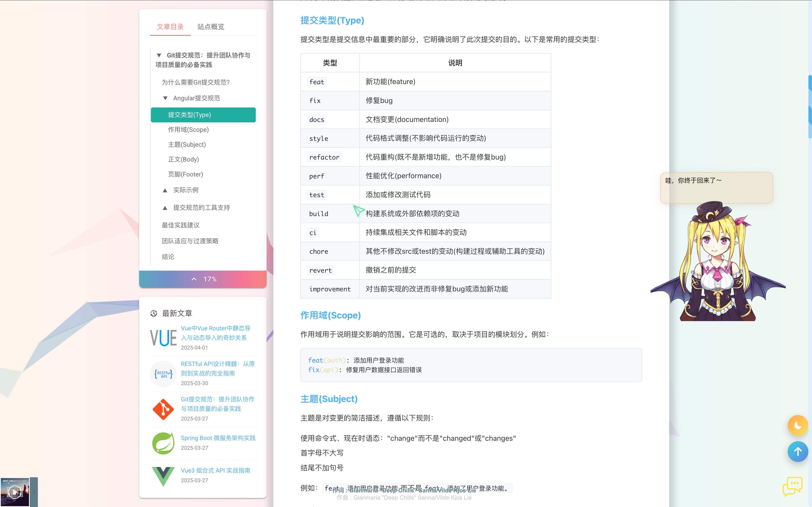Screen dimensions: 812x507
Task: Expand the 实际示例 section
Action: [x=165, y=190]
